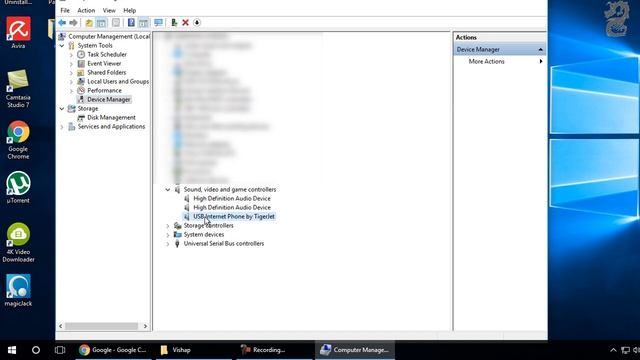The height and width of the screenshot is (360, 640).
Task: Open Google Chrome desktop shortcut
Action: coord(18,140)
